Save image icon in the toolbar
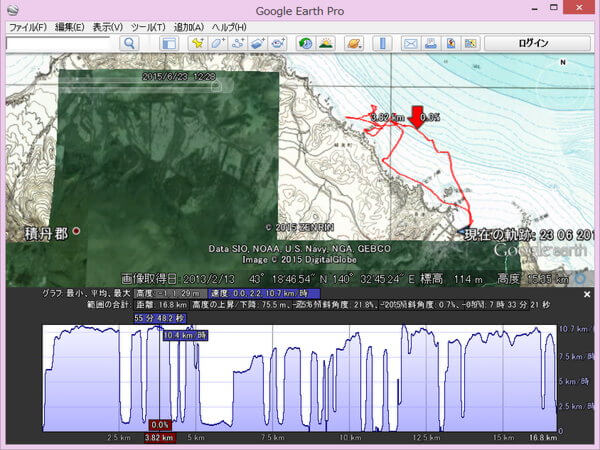This screenshot has width=600, height=450. click(451, 43)
